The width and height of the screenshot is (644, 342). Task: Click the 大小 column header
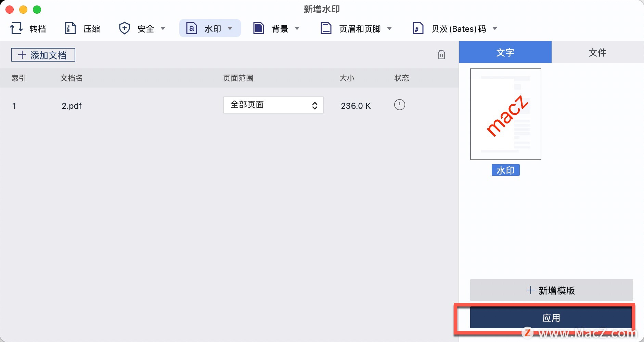click(347, 78)
